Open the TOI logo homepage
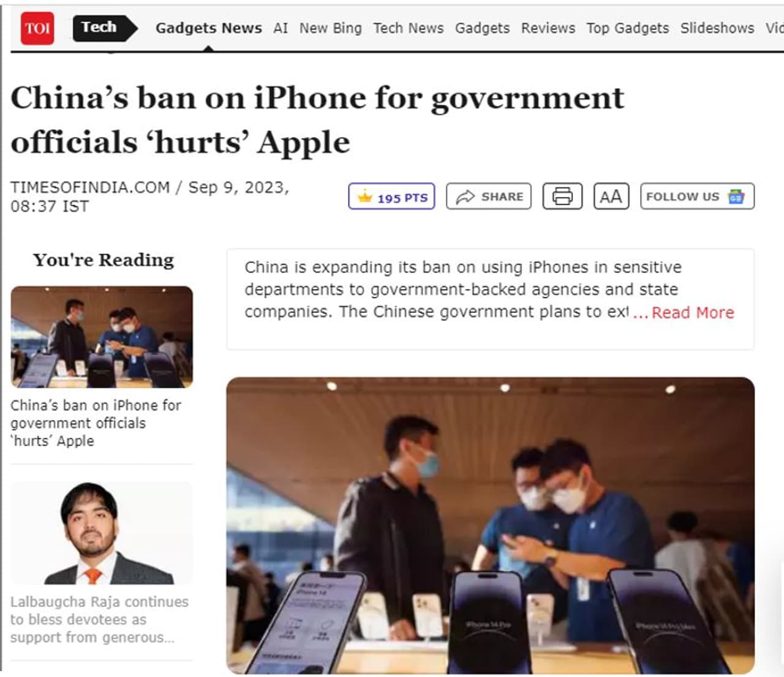 pos(37,28)
